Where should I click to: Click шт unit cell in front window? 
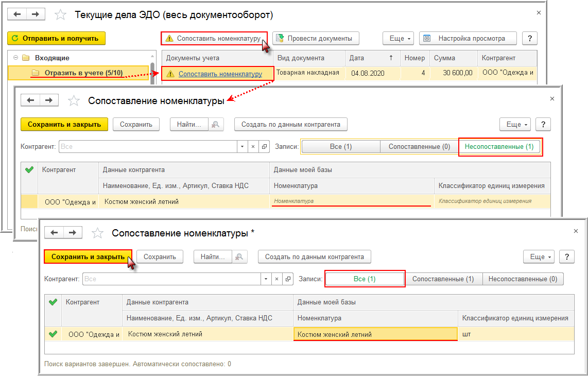(x=516, y=334)
